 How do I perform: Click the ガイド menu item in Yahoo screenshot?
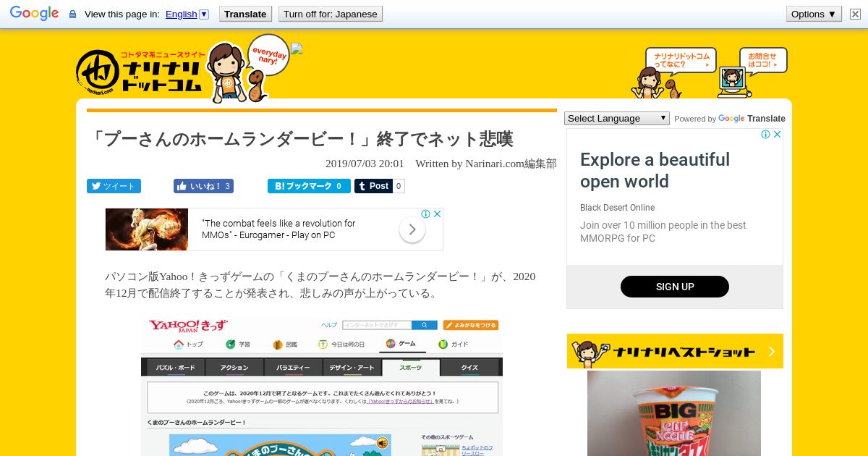[454, 344]
